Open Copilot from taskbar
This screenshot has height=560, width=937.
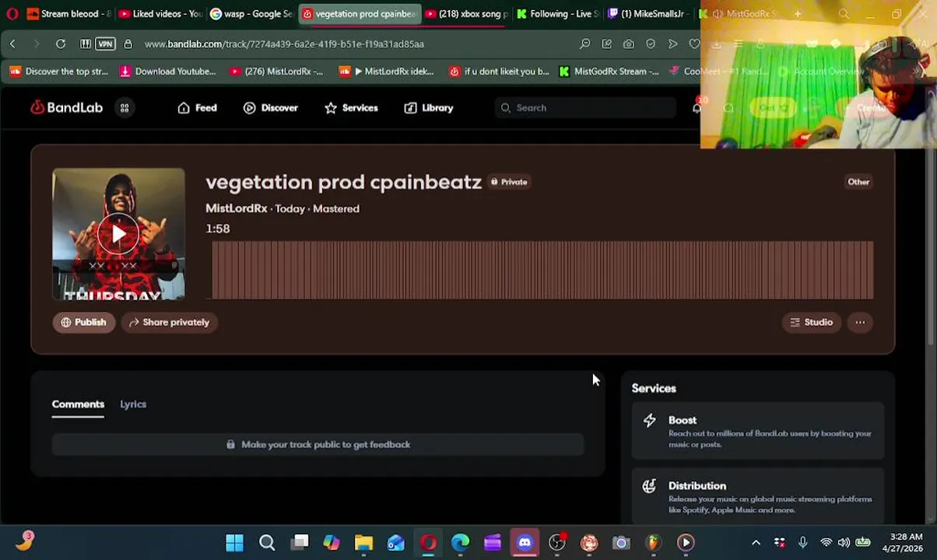click(332, 542)
